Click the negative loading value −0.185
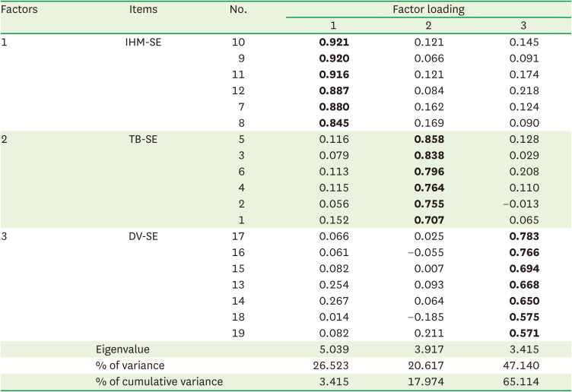The image size is (572, 392). click(x=427, y=316)
